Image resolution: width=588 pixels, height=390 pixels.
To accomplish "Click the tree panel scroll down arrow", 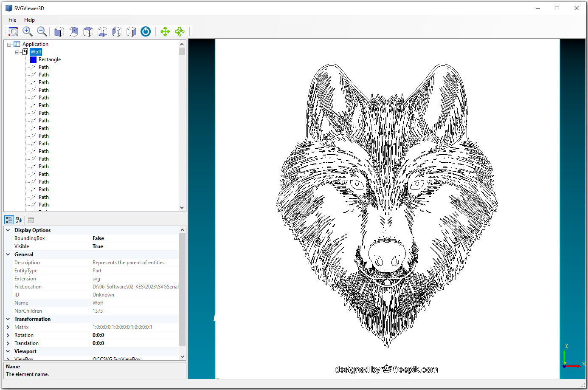I will point(182,208).
